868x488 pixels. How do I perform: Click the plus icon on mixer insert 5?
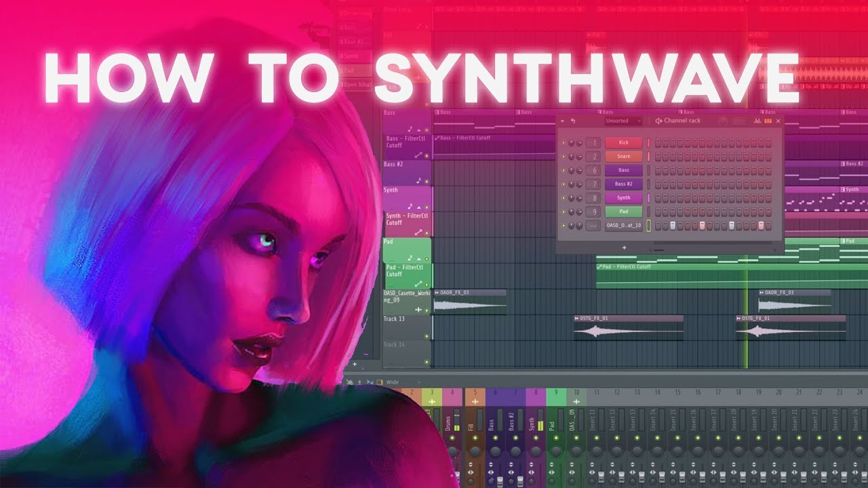475,401
